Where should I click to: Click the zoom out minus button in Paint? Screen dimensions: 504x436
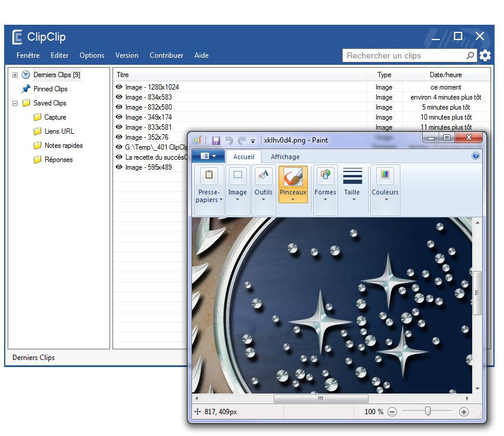click(392, 412)
